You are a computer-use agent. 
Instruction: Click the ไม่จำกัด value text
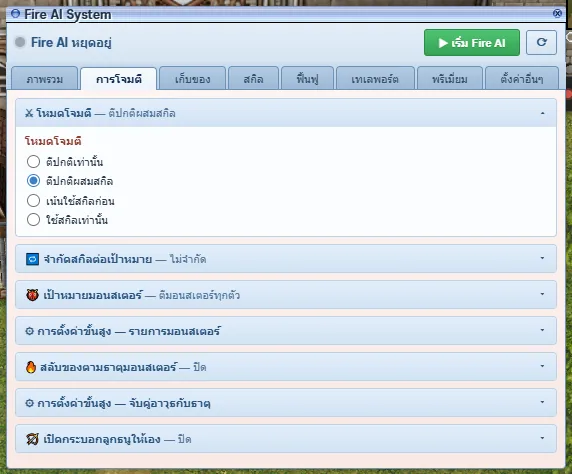click(x=188, y=259)
